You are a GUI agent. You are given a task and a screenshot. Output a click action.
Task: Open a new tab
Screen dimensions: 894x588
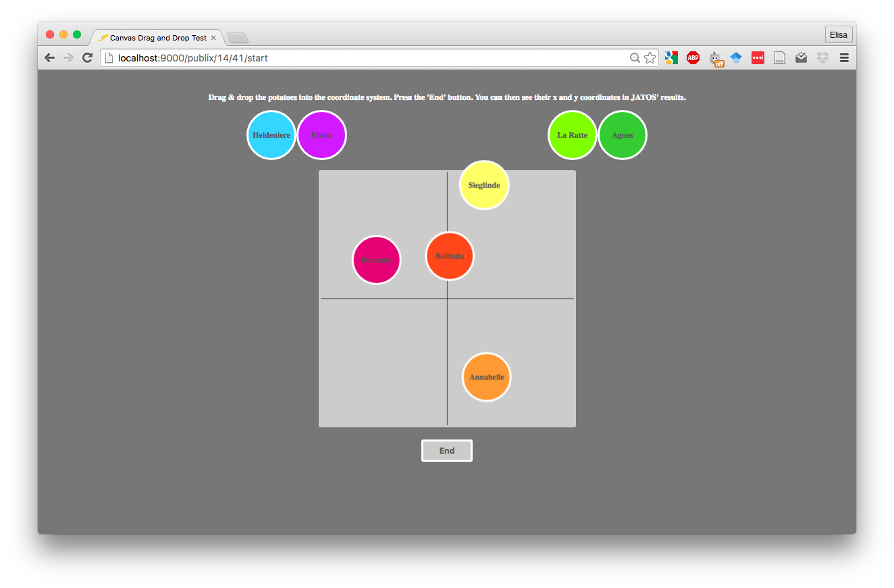[x=238, y=38]
